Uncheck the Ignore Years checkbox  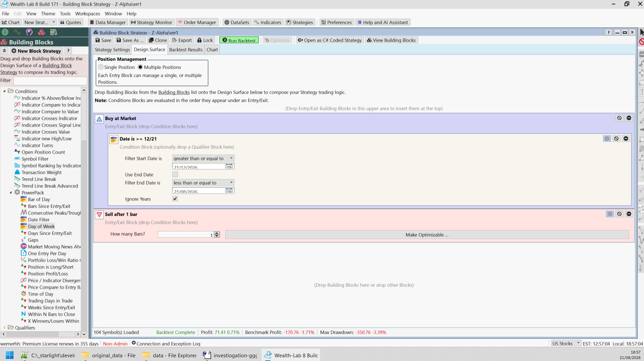tap(175, 199)
